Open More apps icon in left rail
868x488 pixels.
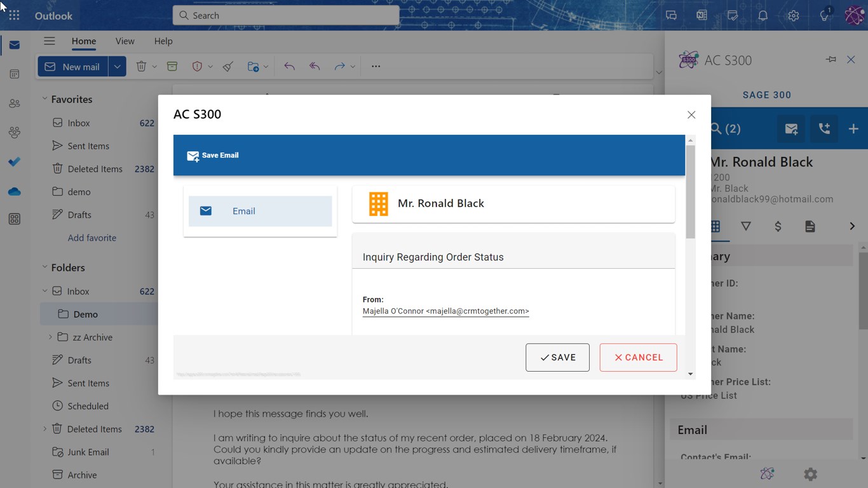14,219
